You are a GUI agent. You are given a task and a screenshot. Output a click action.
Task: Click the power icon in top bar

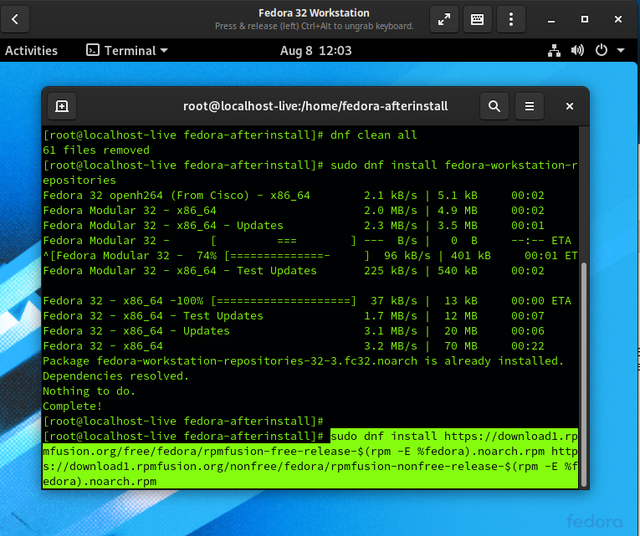pos(601,51)
